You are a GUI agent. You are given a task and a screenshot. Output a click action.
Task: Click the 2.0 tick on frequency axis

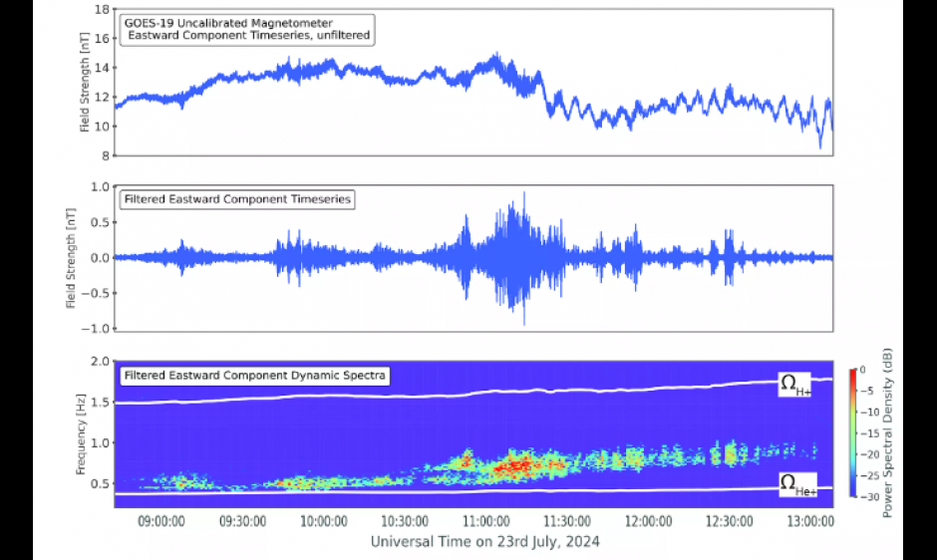click(x=100, y=362)
